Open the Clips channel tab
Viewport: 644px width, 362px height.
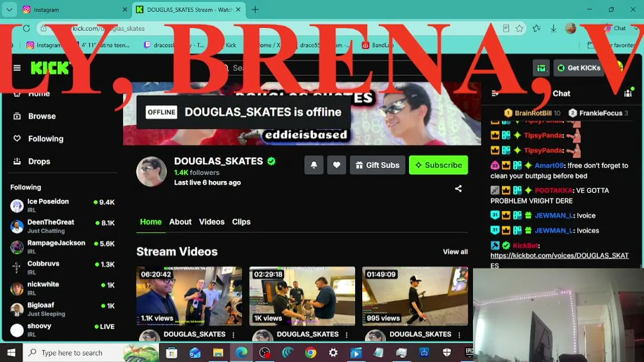tap(241, 222)
